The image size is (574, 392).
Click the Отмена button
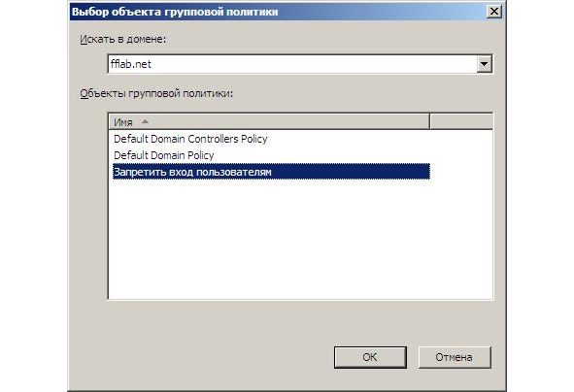pos(454,357)
